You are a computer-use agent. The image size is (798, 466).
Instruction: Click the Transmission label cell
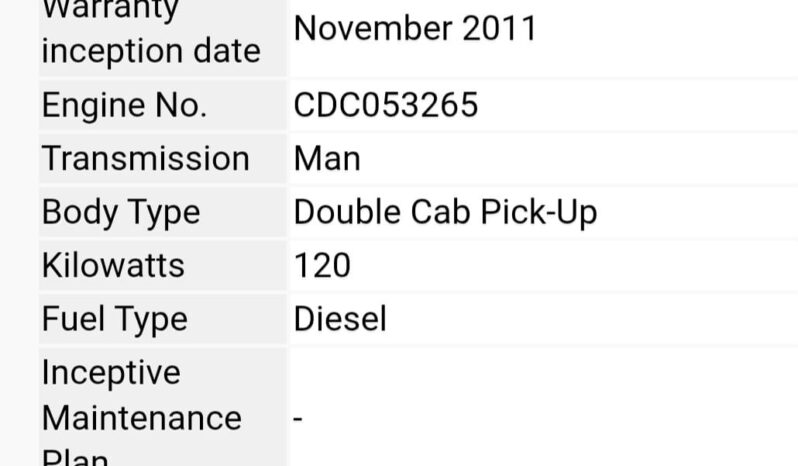point(163,159)
